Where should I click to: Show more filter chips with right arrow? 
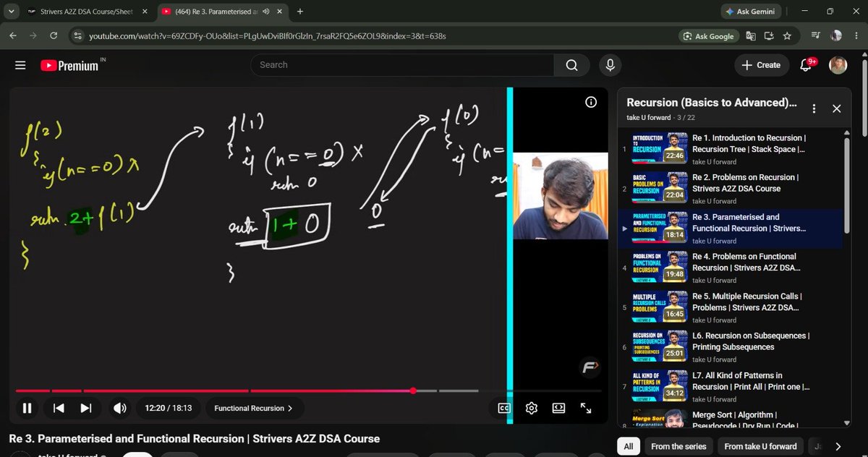(x=838, y=446)
